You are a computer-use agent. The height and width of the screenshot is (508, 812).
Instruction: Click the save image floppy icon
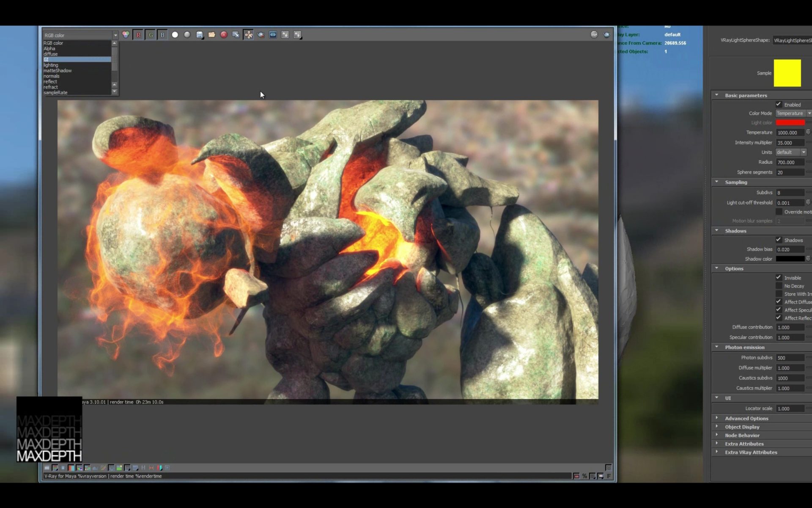[x=200, y=35]
